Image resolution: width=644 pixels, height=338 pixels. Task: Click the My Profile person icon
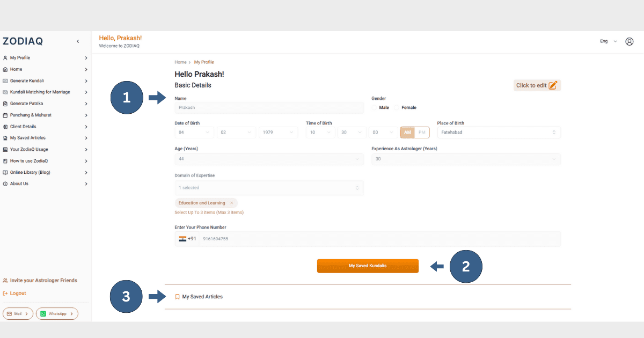pos(5,58)
